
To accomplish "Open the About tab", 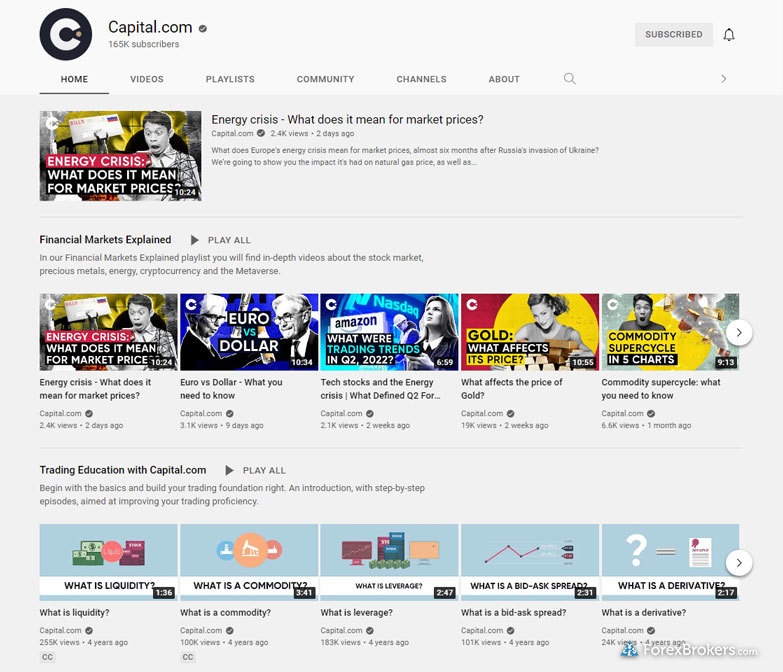I will click(504, 79).
